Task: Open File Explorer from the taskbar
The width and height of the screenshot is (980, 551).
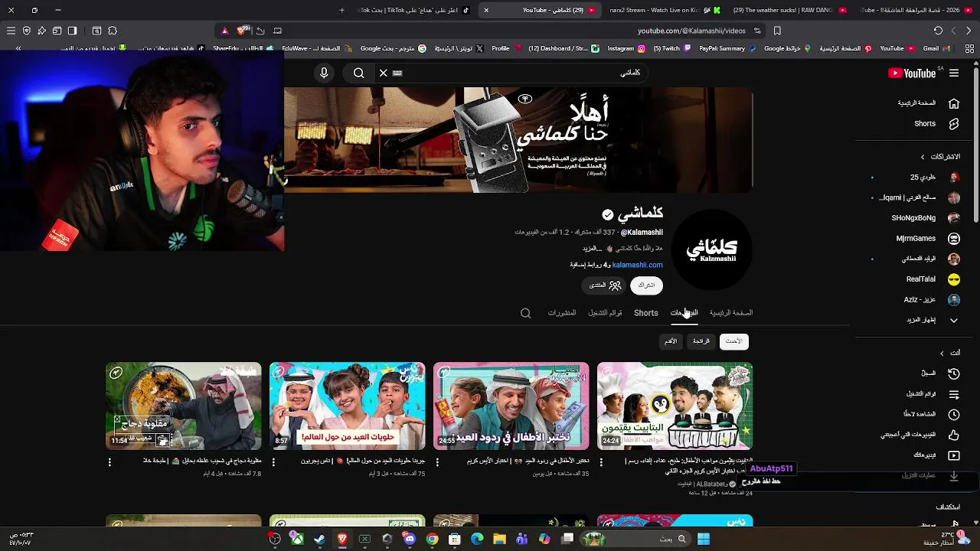Action: pos(499,539)
